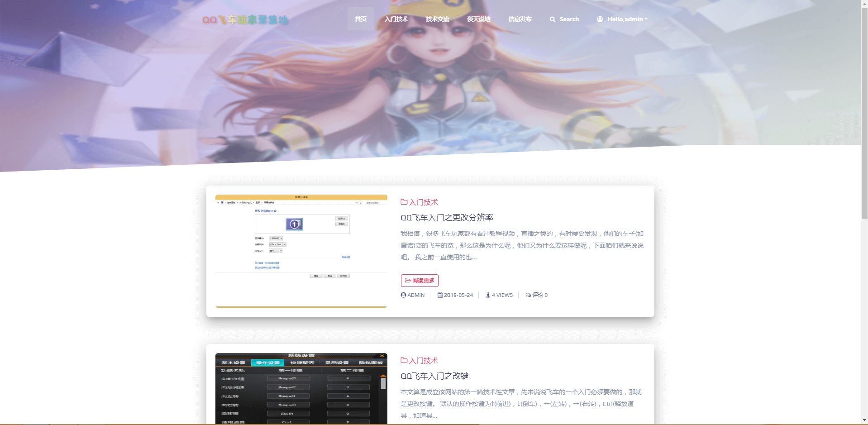Viewport: 868px width, 425px height.
Task: Click the magnifier Search icon in the navbar
Action: [552, 19]
